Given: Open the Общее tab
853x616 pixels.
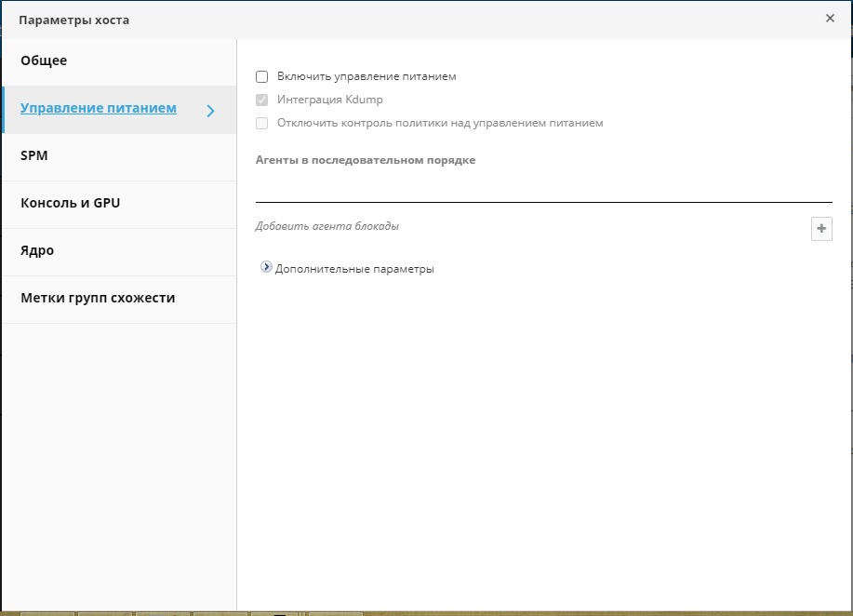Looking at the screenshot, I should pyautogui.click(x=44, y=61).
